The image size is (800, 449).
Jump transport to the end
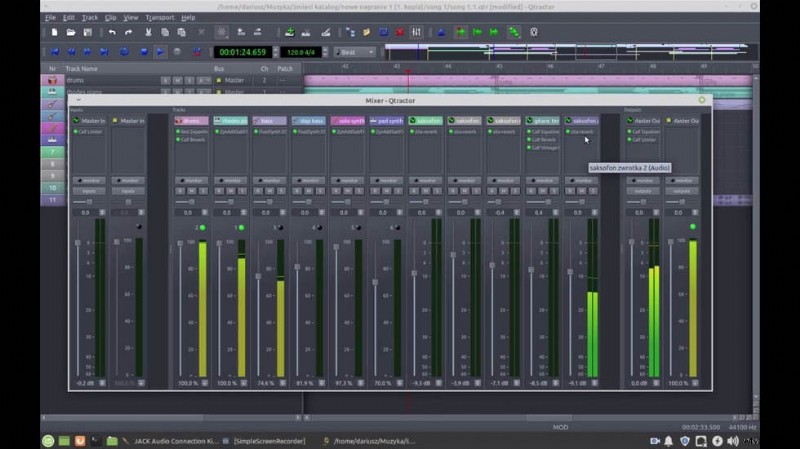click(104, 52)
